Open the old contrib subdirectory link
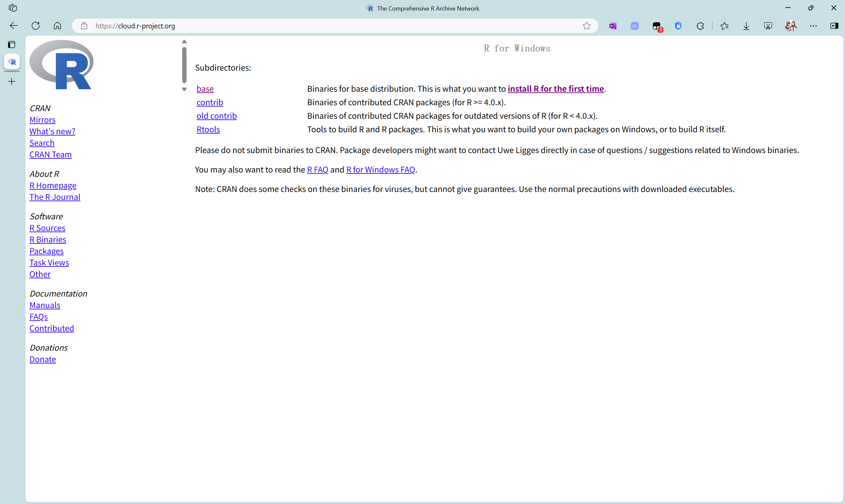Screen dimensions: 845x504 tap(217, 116)
